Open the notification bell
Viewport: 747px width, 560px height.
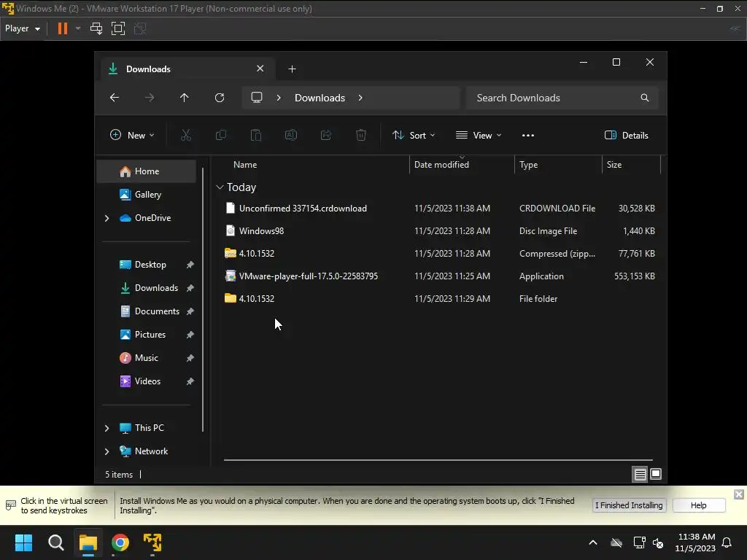click(x=727, y=542)
